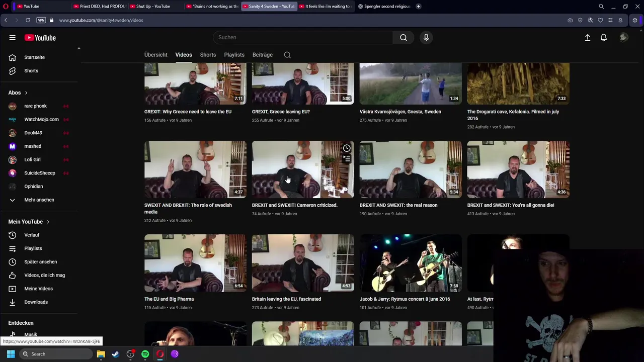Open the notifications bell

604,38
